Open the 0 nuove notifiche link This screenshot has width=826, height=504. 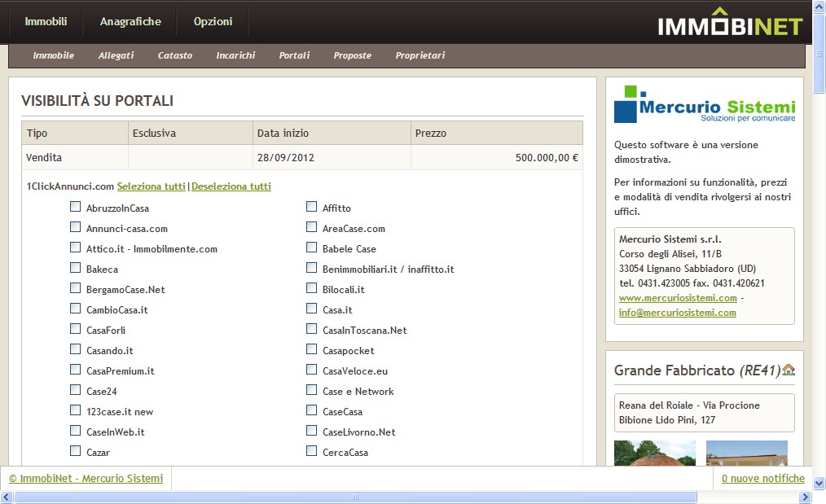coord(762,479)
